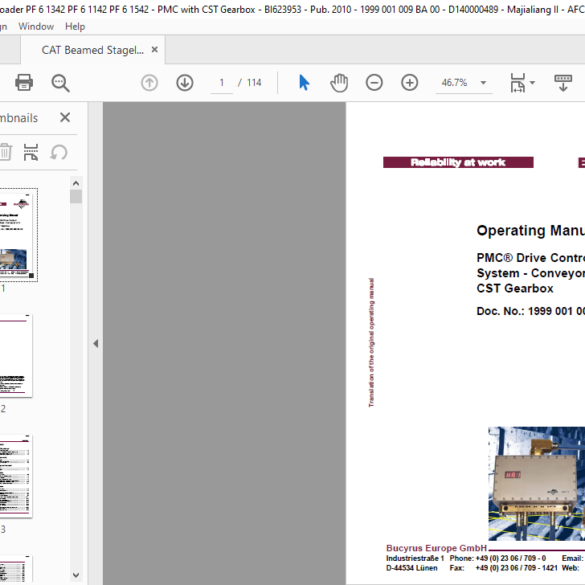Zoom out with the minus circle button
585x585 pixels.
click(x=374, y=82)
